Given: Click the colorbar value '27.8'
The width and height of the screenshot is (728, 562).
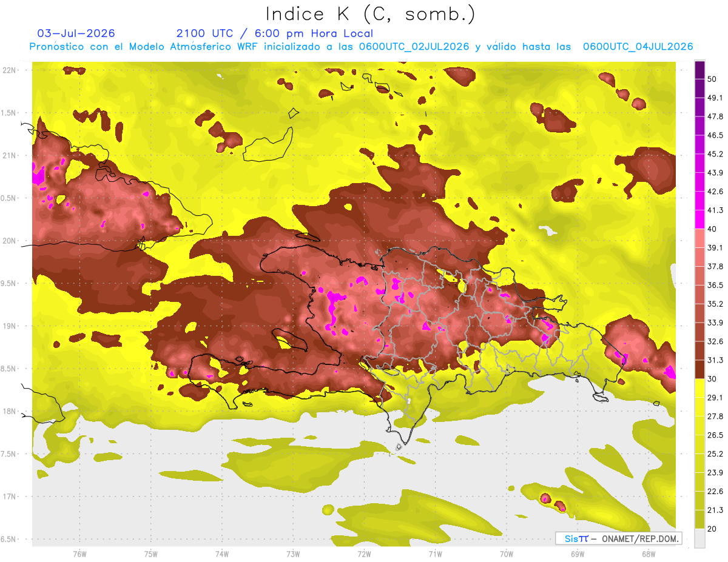Looking at the screenshot, I should pos(715,416).
